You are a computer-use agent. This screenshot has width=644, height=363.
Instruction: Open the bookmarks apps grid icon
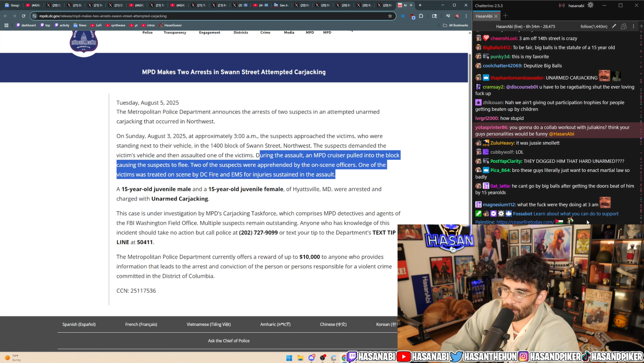(x=6, y=25)
